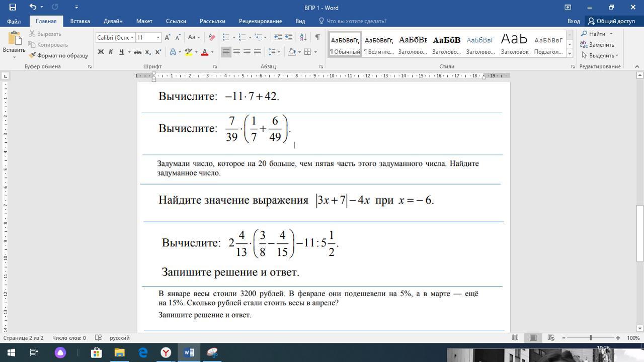Click Формат по образцу button

[x=58, y=55]
